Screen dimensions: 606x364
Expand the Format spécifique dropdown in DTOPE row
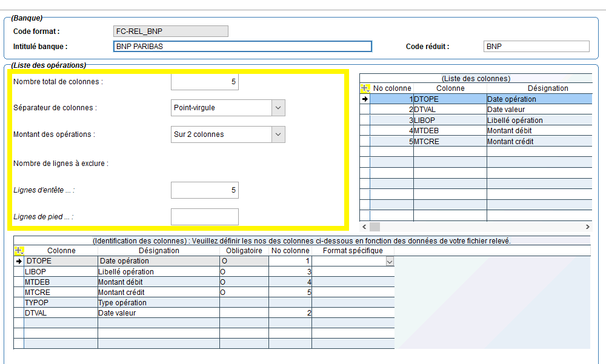pos(390,262)
